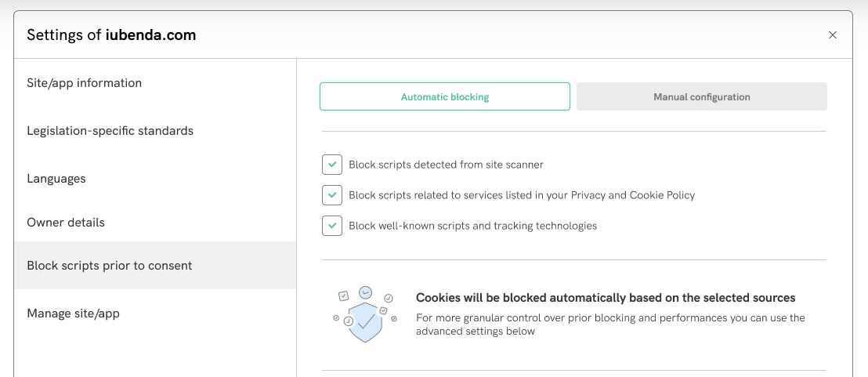Close the settings dialog with the X icon
This screenshot has width=868, height=377.
(x=833, y=35)
